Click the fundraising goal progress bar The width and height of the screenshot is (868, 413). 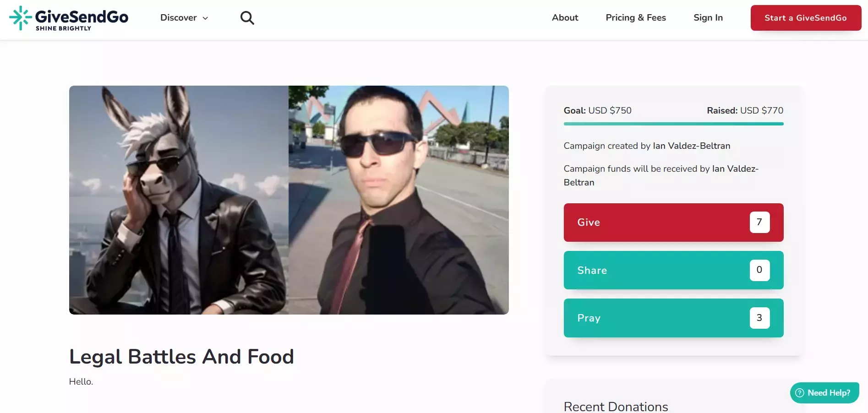[673, 124]
